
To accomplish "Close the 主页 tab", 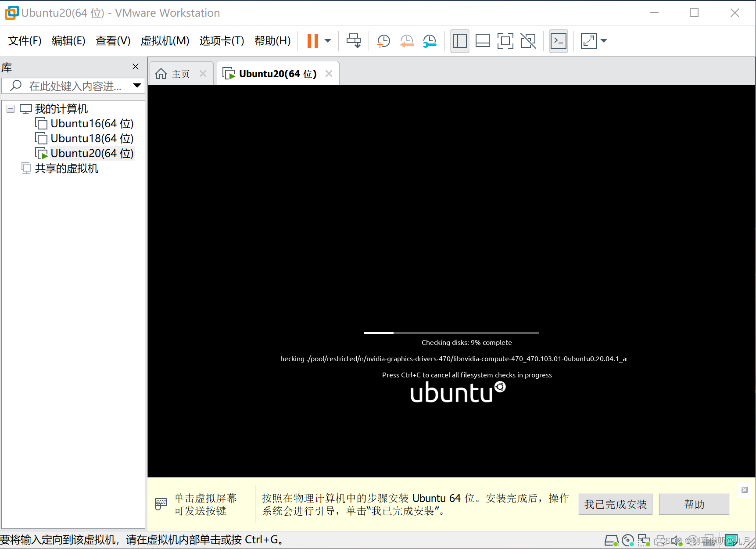I will click(x=203, y=74).
